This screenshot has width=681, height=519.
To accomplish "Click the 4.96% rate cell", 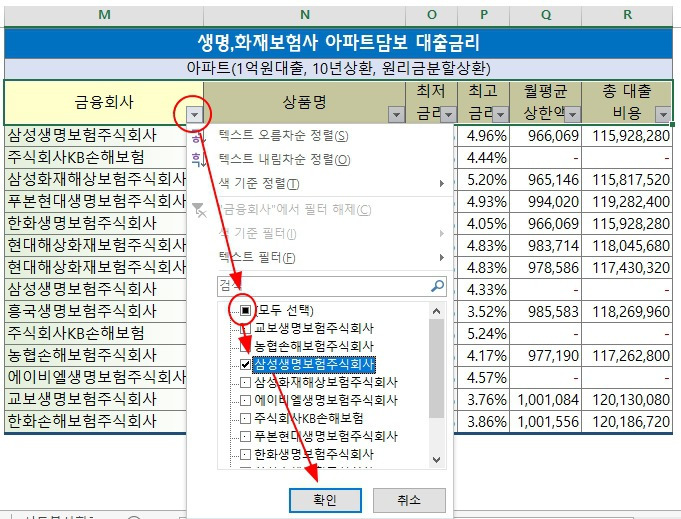I will tap(483, 136).
